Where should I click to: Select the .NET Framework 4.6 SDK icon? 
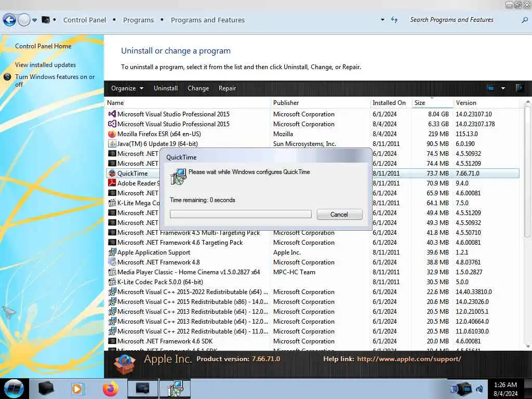(x=112, y=341)
